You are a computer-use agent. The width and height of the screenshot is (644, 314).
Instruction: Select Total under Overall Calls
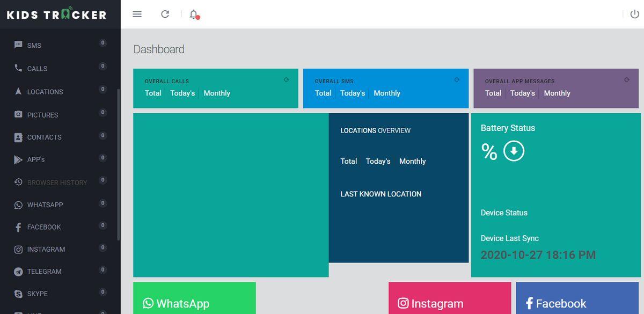tap(153, 93)
